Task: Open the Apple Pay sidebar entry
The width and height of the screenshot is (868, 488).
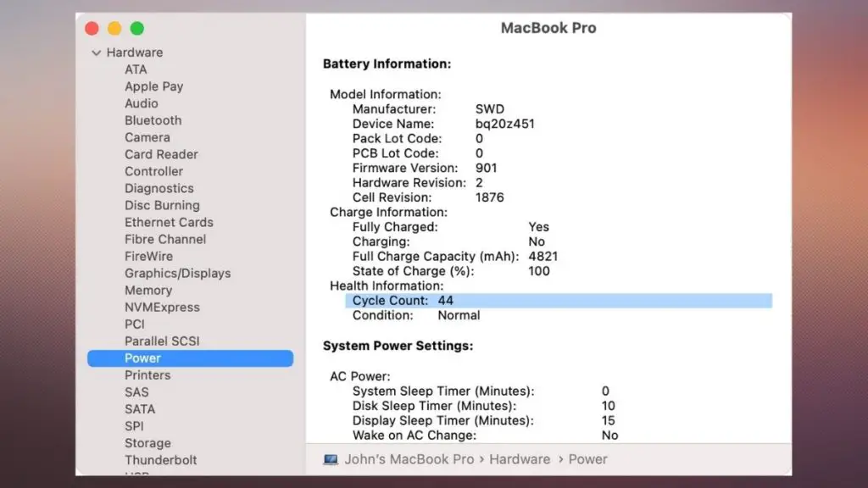Action: point(154,87)
